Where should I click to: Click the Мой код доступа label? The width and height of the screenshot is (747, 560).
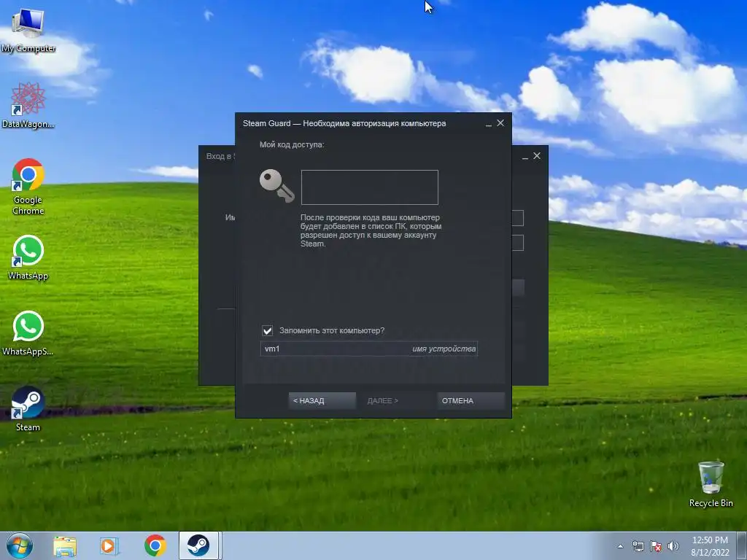[x=292, y=144]
